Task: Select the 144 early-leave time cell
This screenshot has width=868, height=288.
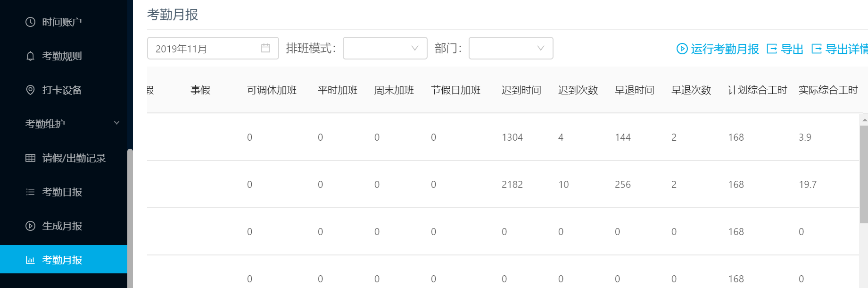Action: (x=623, y=137)
